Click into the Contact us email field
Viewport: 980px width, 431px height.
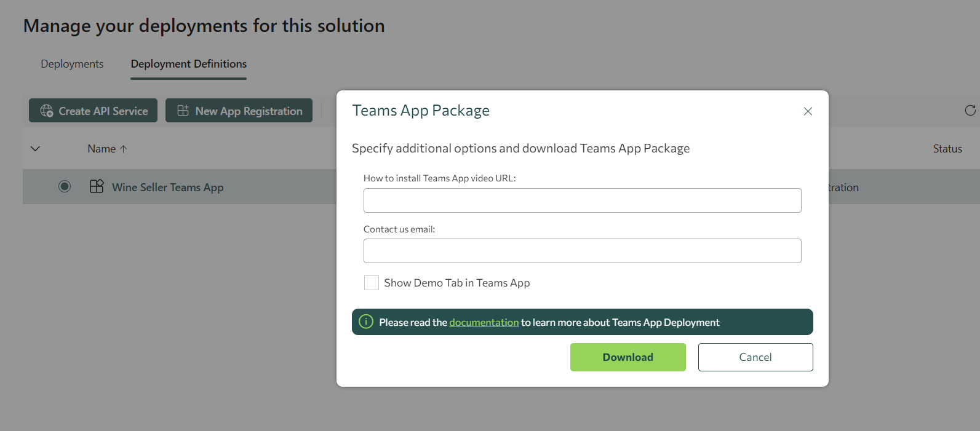point(582,251)
